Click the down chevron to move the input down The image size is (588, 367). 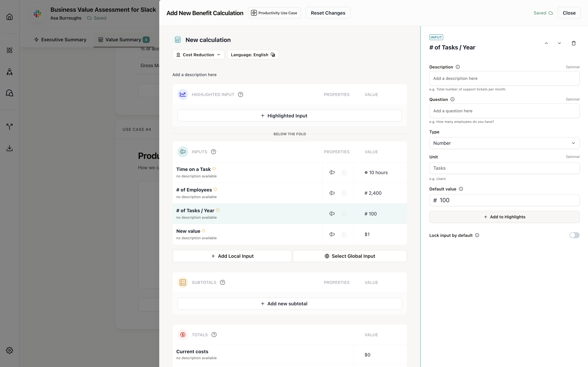coord(559,43)
